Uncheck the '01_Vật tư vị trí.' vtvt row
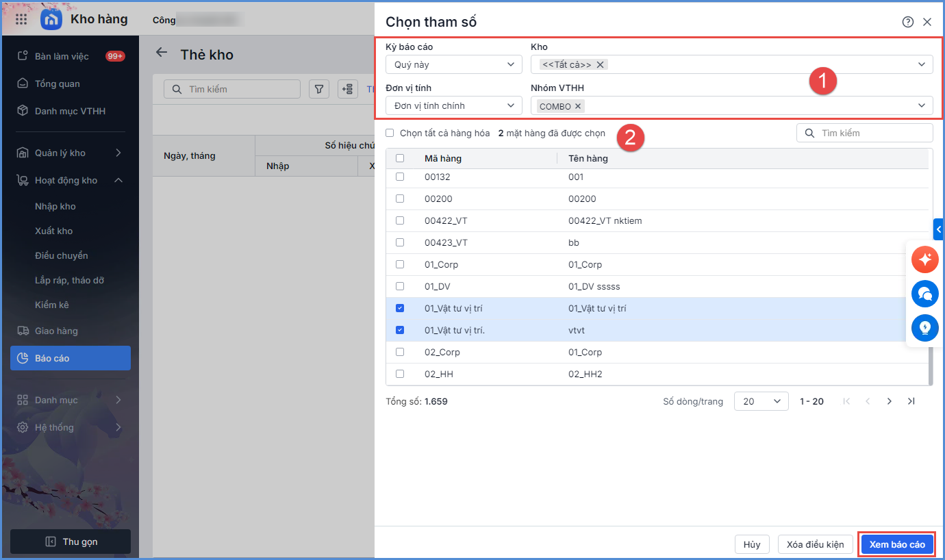 pyautogui.click(x=400, y=330)
